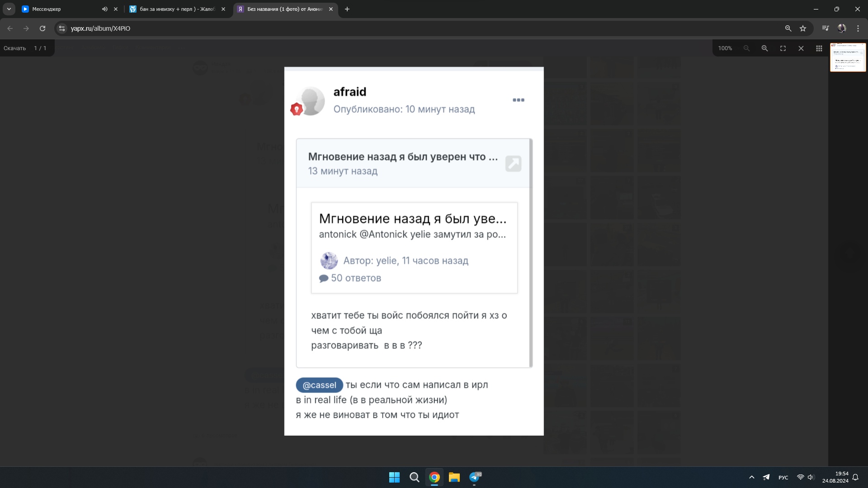Reload the current page
The height and width of the screenshot is (488, 868).
pyautogui.click(x=42, y=28)
